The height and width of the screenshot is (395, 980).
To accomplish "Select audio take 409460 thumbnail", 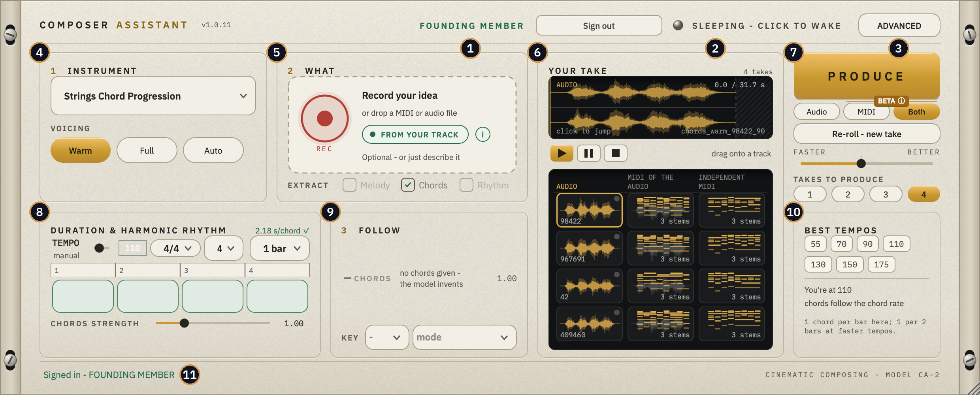I will pyautogui.click(x=589, y=324).
